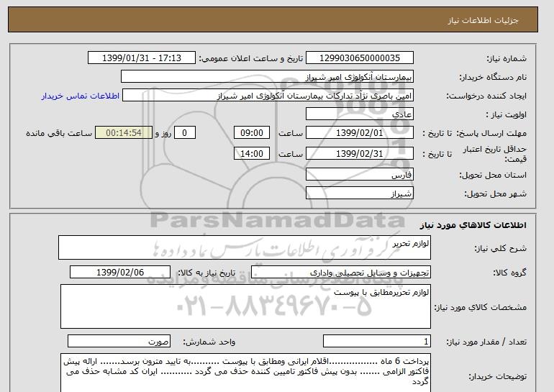This screenshot has height=392, width=554.
Task: Click the section title اطلاعات کالاهای مورد نیاز
Action: [x=473, y=225]
